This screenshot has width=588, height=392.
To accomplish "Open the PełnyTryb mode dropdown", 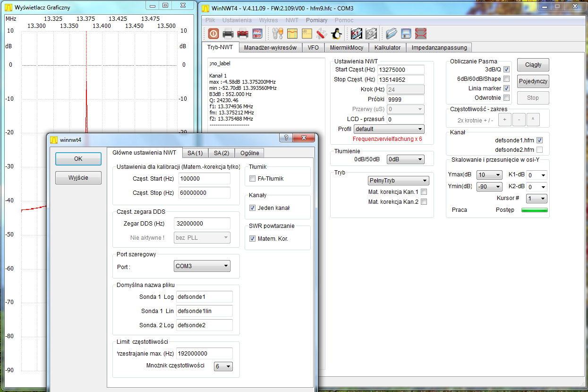I will click(x=398, y=181).
